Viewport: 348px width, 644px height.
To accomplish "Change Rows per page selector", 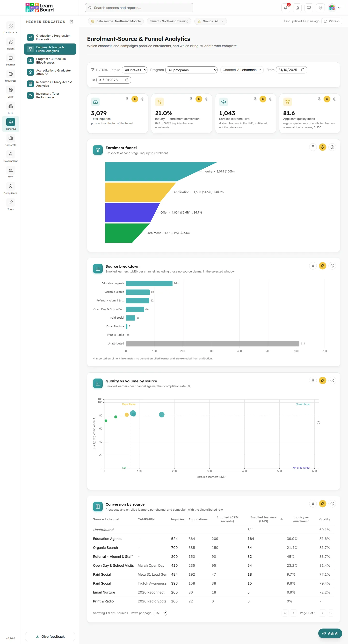I will point(159,613).
